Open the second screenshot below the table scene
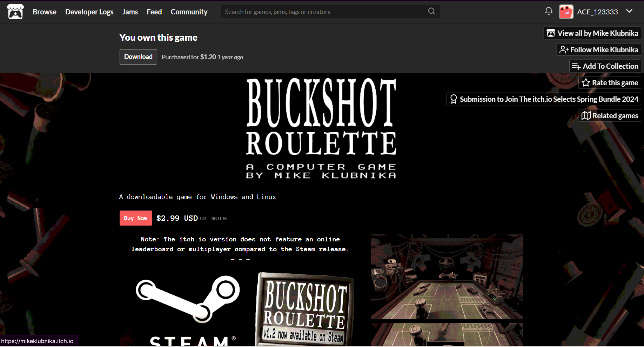 point(447,335)
